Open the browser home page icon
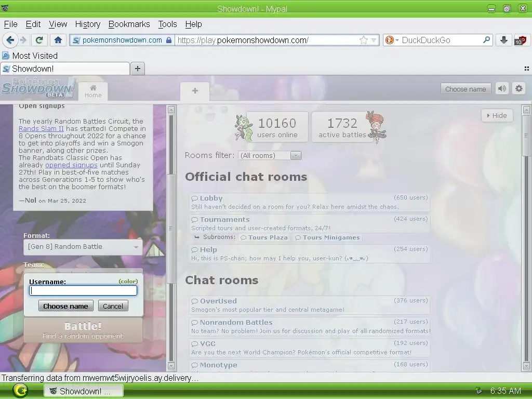532x399 pixels. [58, 40]
